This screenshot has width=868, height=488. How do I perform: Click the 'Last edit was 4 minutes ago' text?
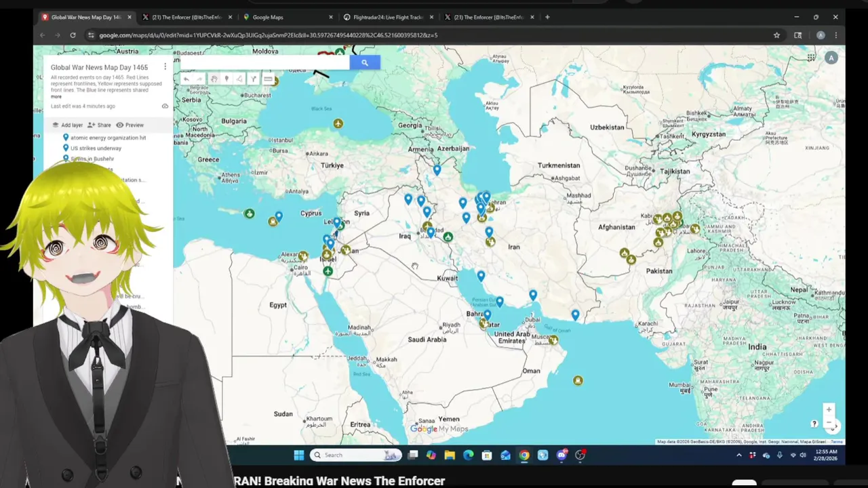coord(83,106)
